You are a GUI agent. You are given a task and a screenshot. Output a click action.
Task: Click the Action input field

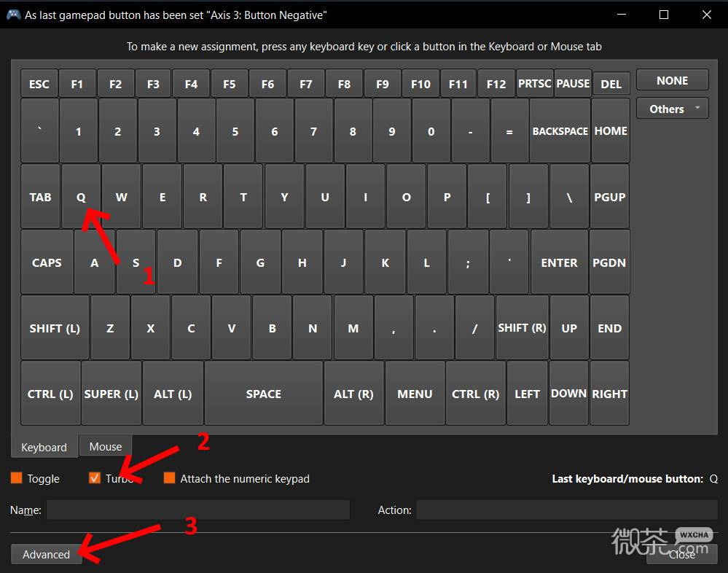tap(566, 510)
